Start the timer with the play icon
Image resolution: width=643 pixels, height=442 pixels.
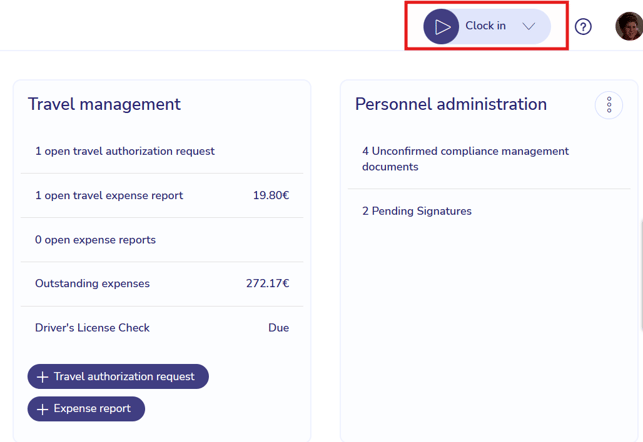point(441,27)
